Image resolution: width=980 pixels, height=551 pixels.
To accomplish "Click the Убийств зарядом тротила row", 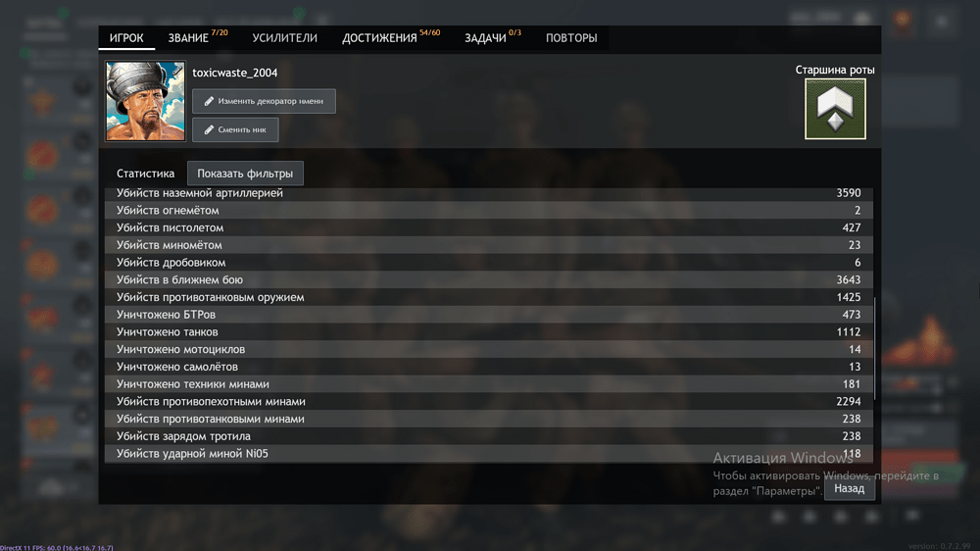I will click(488, 436).
